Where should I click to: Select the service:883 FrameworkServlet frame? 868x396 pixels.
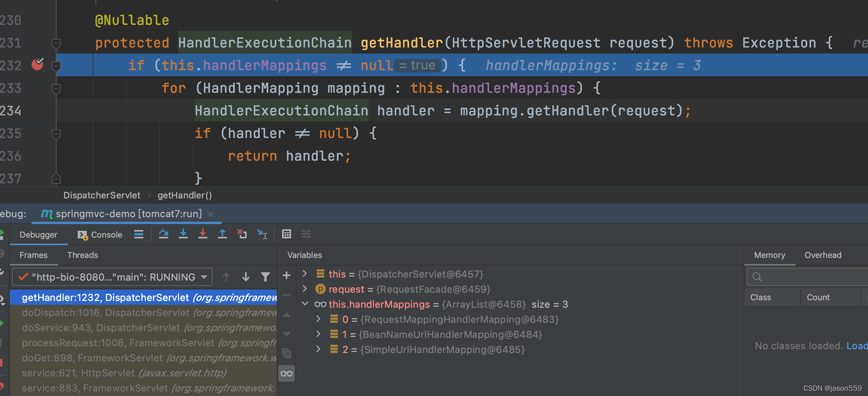[143, 388]
